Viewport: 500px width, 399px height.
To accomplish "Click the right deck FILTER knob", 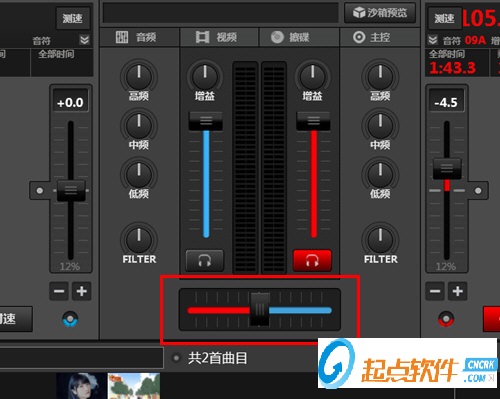I will [380, 239].
